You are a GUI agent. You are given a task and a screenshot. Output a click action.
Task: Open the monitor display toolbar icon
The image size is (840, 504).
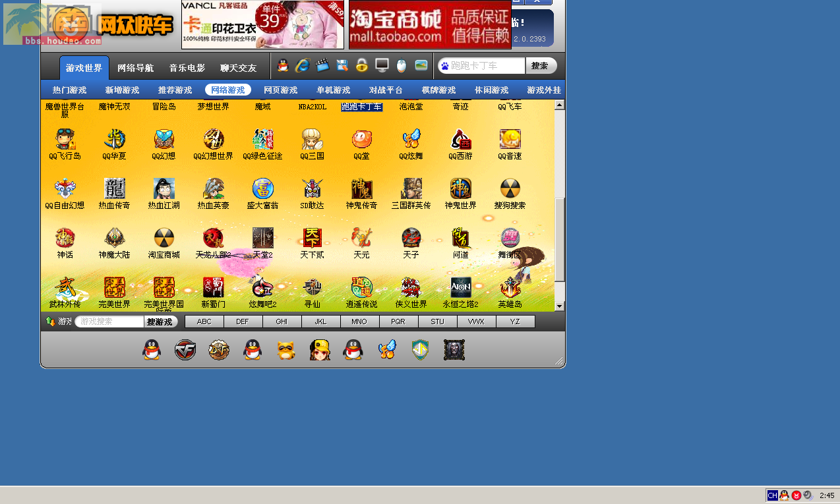point(382,66)
